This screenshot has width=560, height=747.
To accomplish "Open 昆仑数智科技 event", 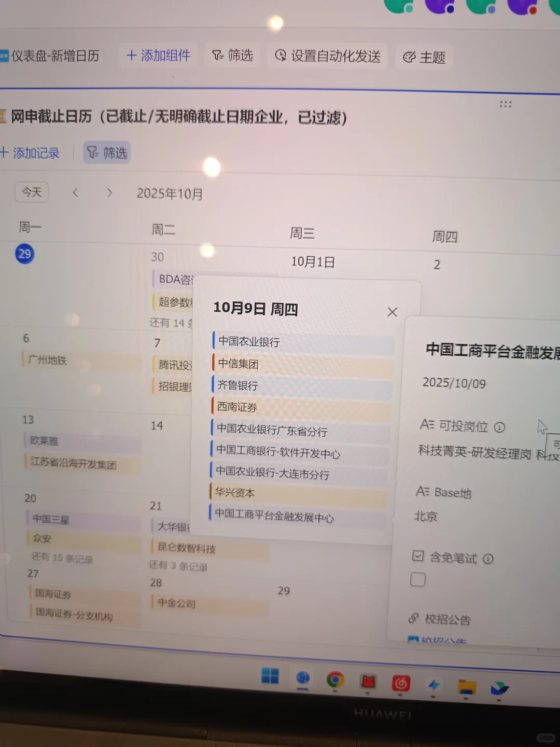I will (x=209, y=548).
